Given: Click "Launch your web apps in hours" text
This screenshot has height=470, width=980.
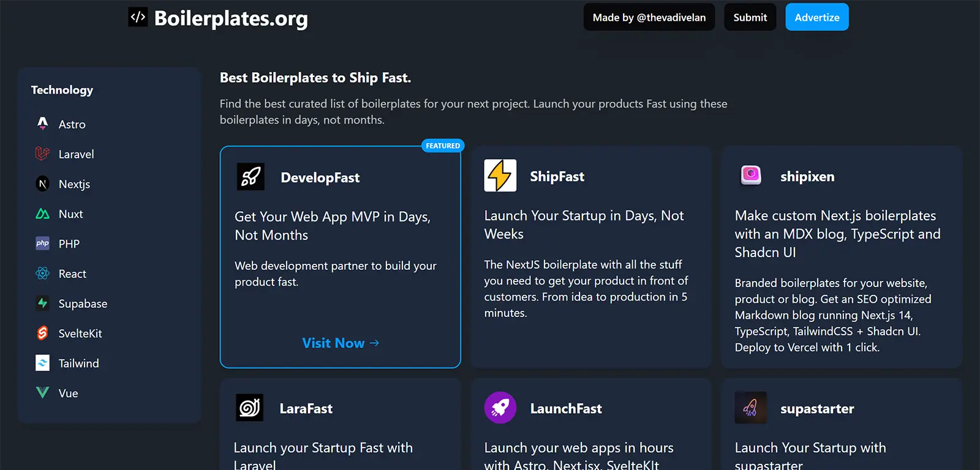Looking at the screenshot, I should tap(578, 456).
